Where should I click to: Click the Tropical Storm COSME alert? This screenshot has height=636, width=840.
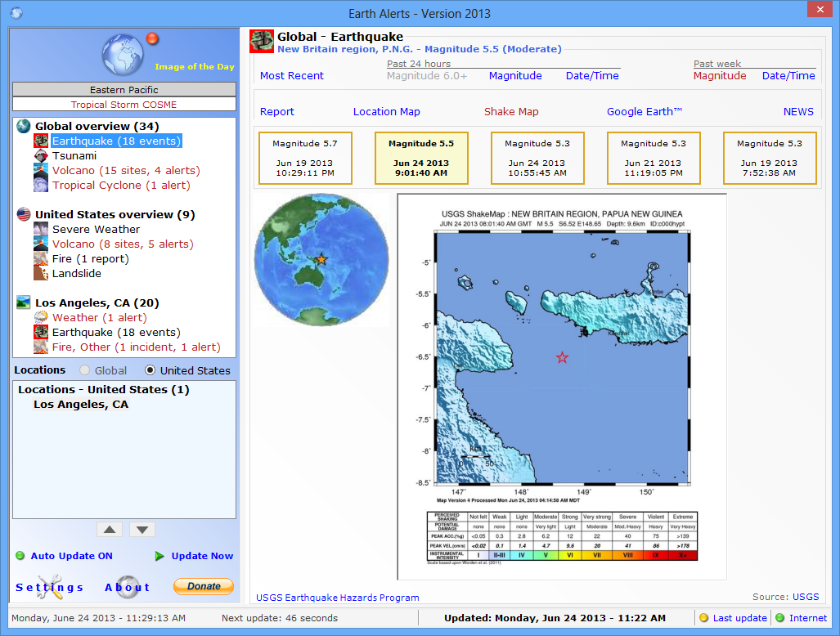coord(124,105)
